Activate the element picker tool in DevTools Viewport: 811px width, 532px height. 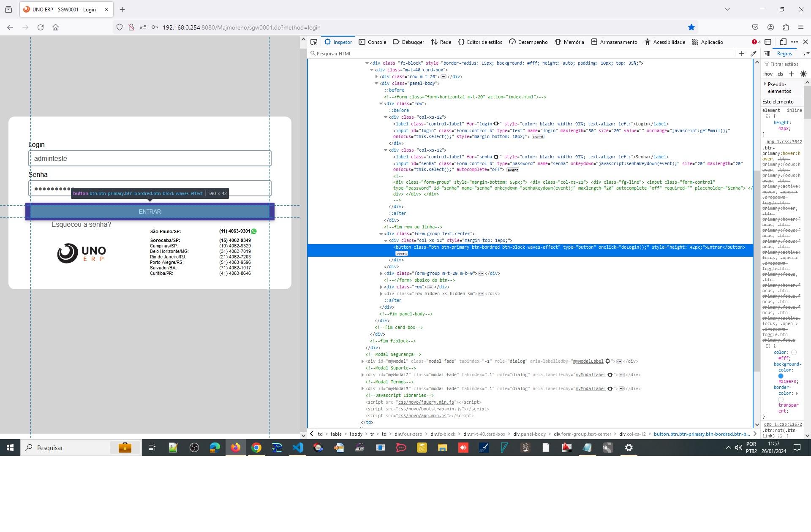(x=314, y=42)
